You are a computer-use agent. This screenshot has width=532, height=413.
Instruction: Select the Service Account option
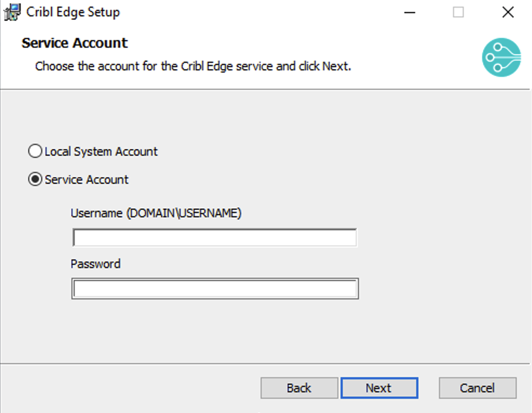[x=35, y=179]
